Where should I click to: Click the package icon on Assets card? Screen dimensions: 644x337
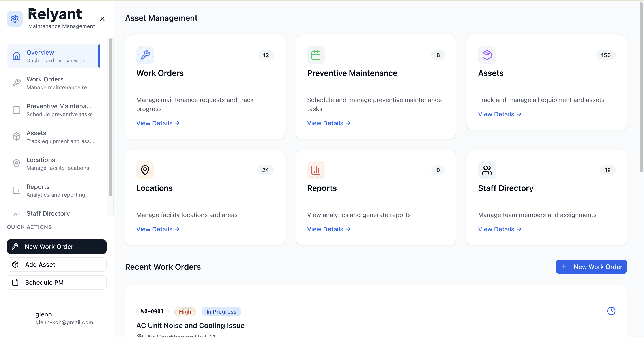point(487,55)
